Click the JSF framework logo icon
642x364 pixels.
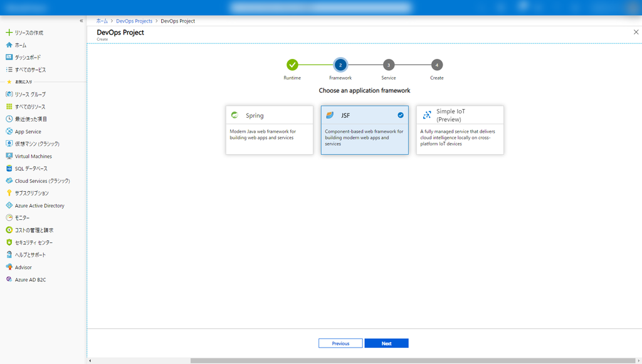point(330,115)
